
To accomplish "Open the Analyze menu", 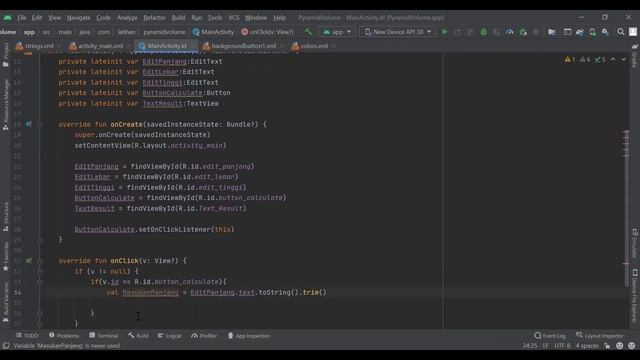I will [127, 18].
